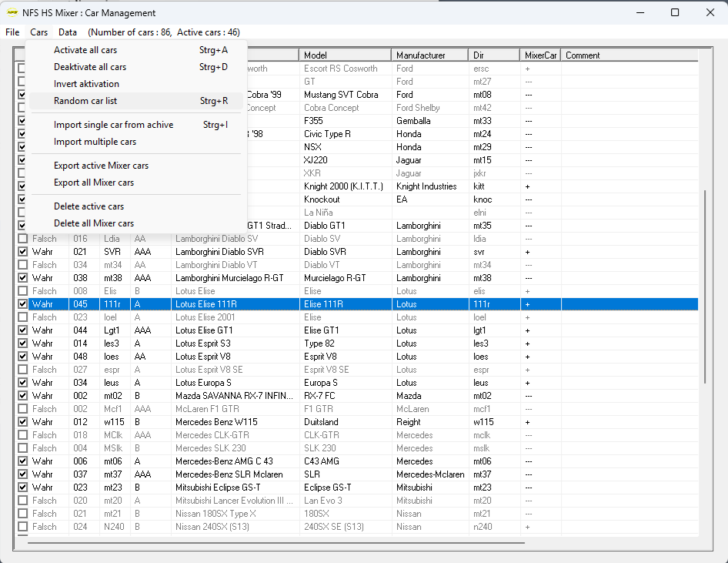The height and width of the screenshot is (563, 728).
Task: Sort by the Model column header
Action: click(345, 55)
